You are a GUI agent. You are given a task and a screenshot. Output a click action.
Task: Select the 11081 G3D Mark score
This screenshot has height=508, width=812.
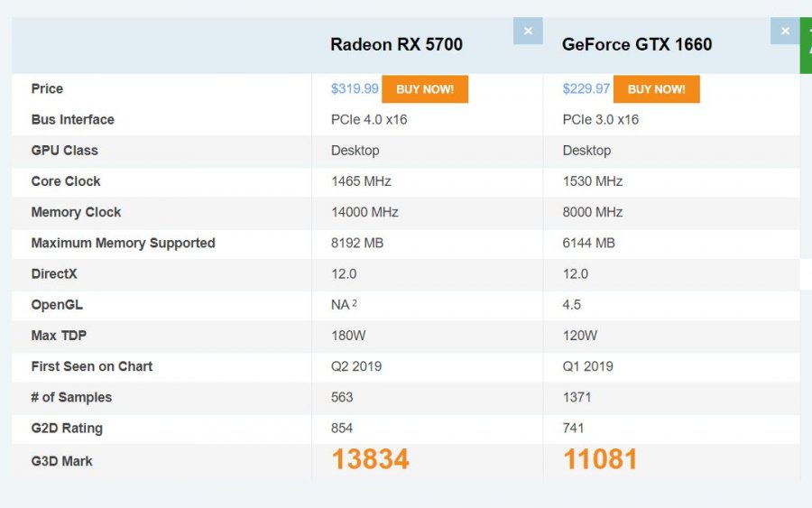(x=600, y=459)
